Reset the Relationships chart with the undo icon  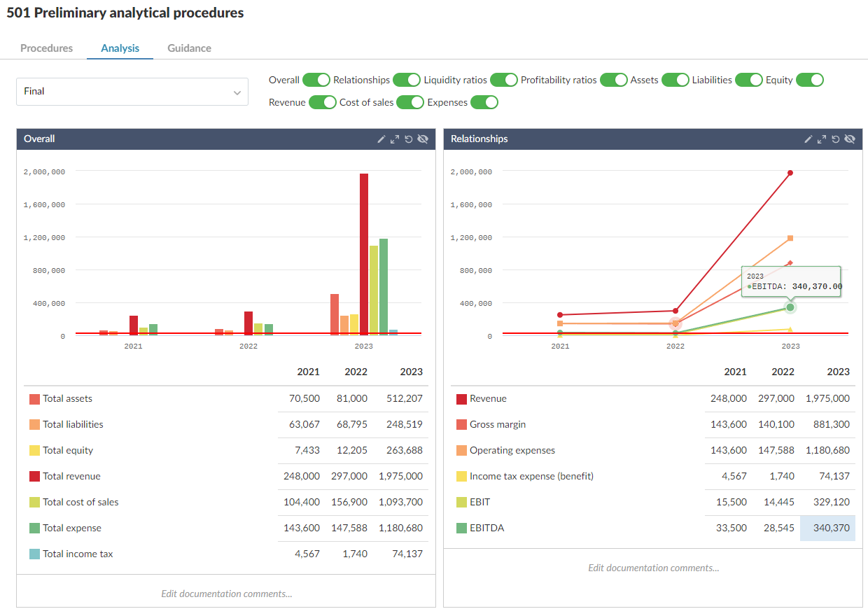(836, 139)
